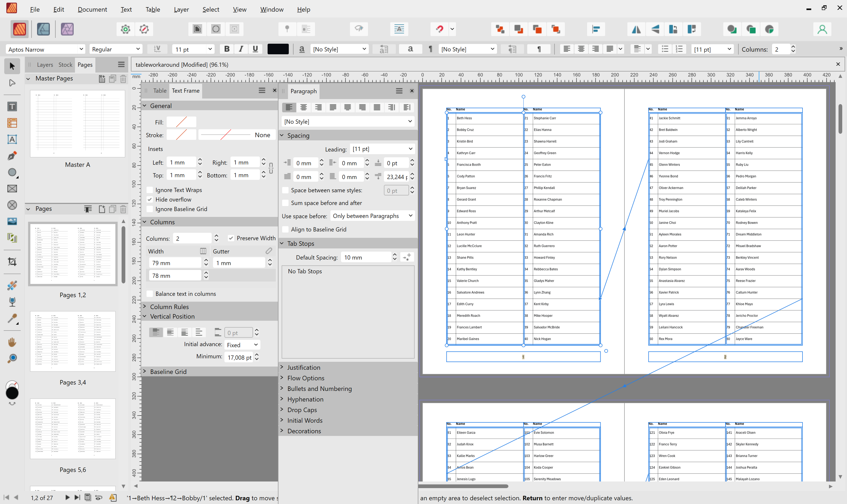
Task: Uncheck Hide overflow option
Action: point(150,199)
